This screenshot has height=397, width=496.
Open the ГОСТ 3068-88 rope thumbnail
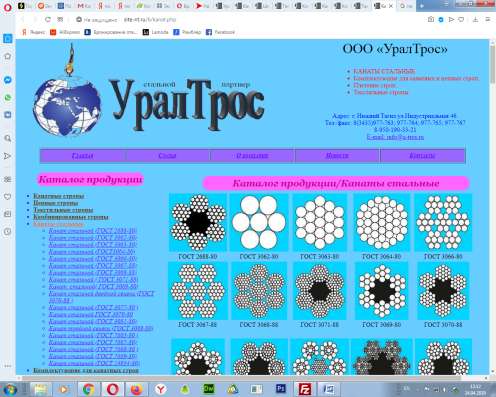pyautogui.click(x=259, y=291)
